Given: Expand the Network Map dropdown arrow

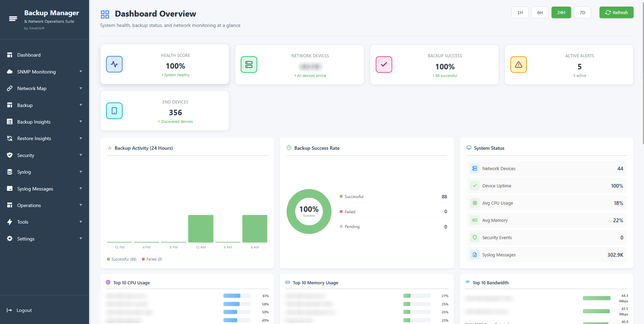Looking at the screenshot, I should (81, 88).
